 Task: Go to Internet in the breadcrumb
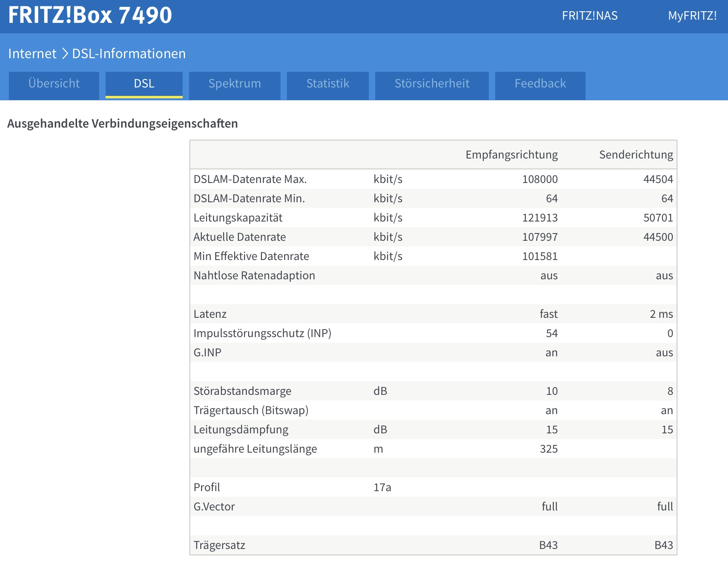click(x=33, y=53)
